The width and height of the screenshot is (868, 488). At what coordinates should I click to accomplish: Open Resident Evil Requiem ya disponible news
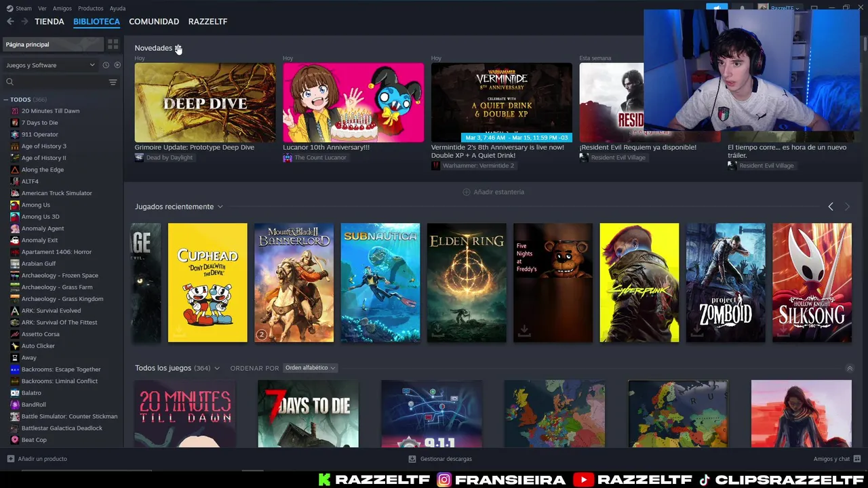637,147
